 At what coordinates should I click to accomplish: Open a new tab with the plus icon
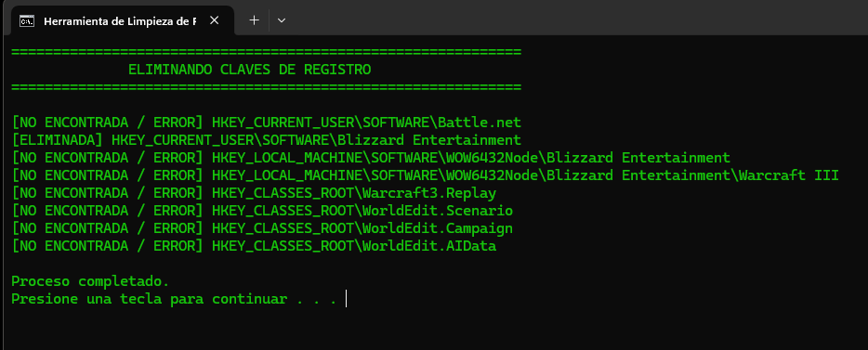pyautogui.click(x=254, y=20)
